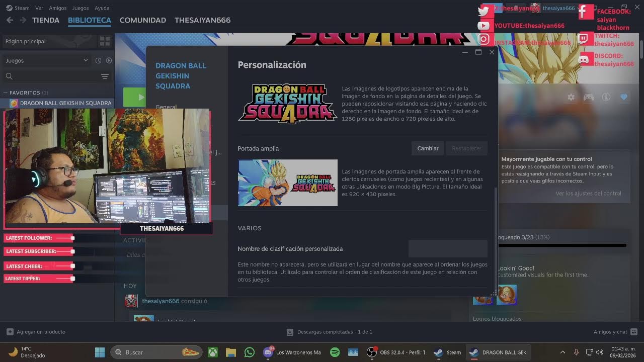This screenshot has height=362, width=644.
Task: Click Cambiar for the wide cover
Action: [x=428, y=148]
